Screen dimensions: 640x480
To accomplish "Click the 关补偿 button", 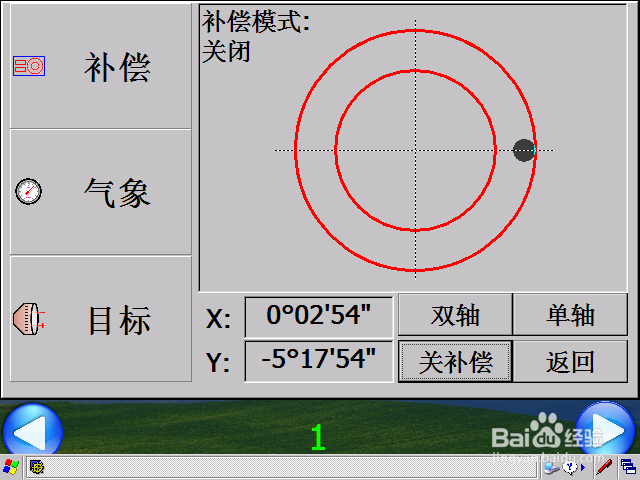I will click(x=455, y=362).
